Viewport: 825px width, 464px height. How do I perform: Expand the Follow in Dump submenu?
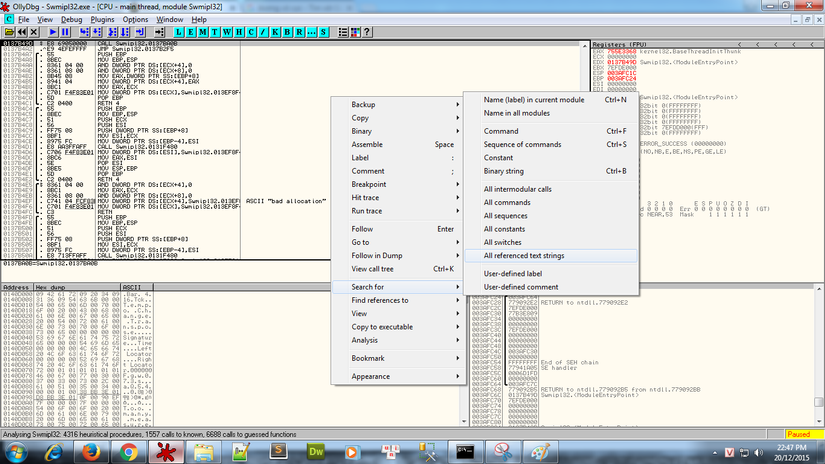(x=398, y=255)
